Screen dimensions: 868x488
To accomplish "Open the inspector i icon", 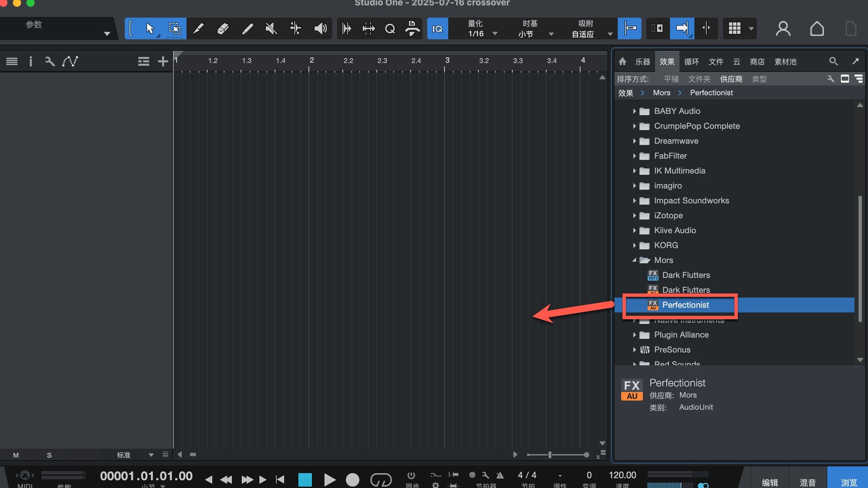I will click(31, 61).
